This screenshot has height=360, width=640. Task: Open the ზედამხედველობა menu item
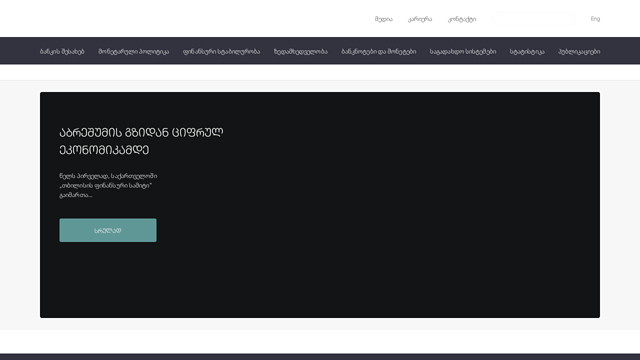(x=300, y=51)
